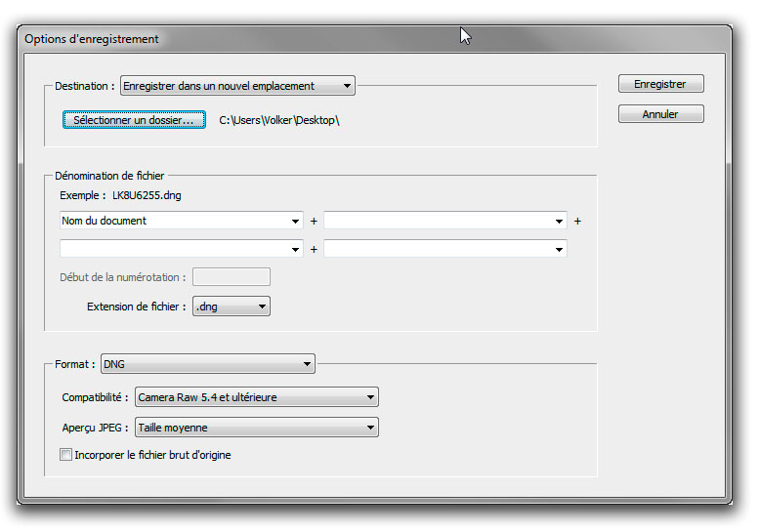Click the Annuler button
The height and width of the screenshot is (532, 759).
coord(660,114)
